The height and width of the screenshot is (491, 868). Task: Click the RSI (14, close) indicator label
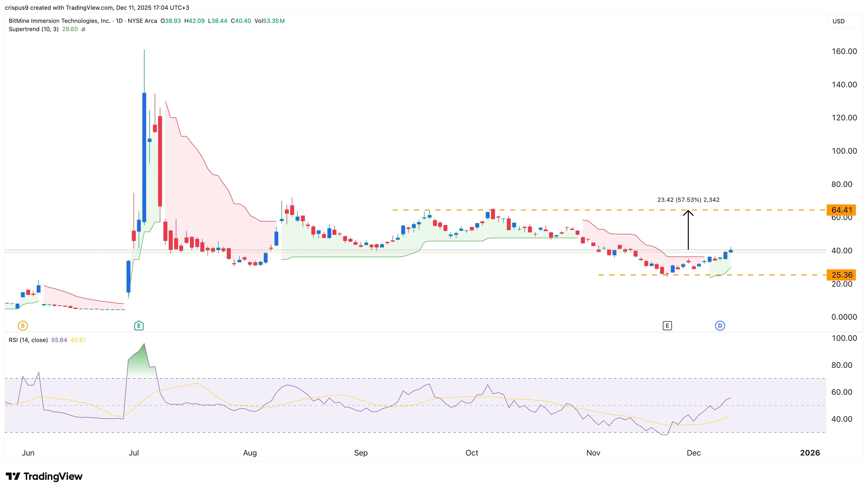28,340
